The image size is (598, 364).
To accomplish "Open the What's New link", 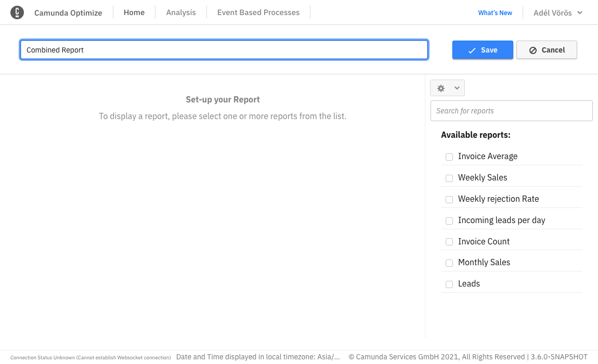I will [495, 12].
